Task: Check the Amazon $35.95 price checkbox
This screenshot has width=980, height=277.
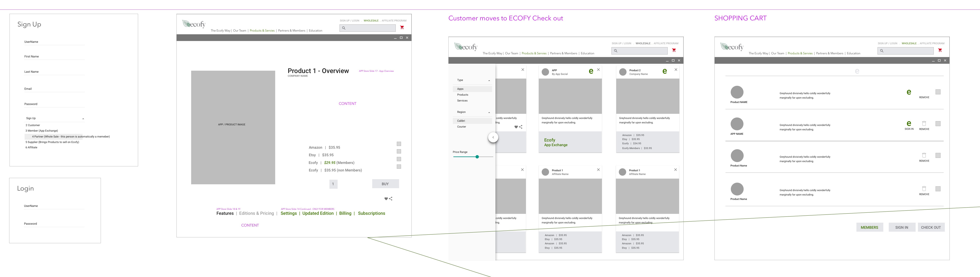Action: tap(399, 144)
